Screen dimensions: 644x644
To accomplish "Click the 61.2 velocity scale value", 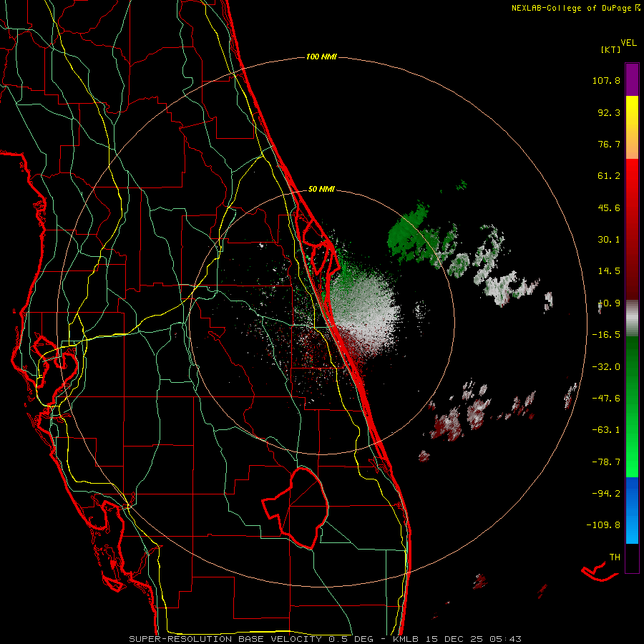I will [609, 176].
